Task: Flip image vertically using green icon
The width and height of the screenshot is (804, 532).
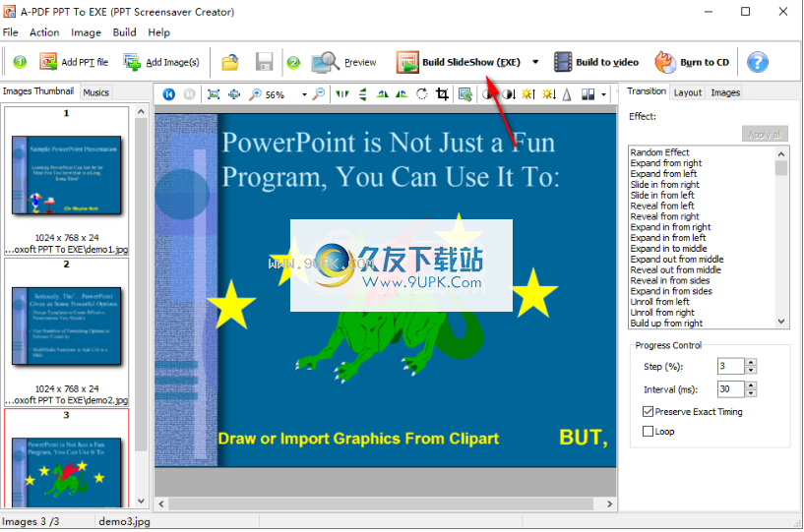Action: coord(362,93)
